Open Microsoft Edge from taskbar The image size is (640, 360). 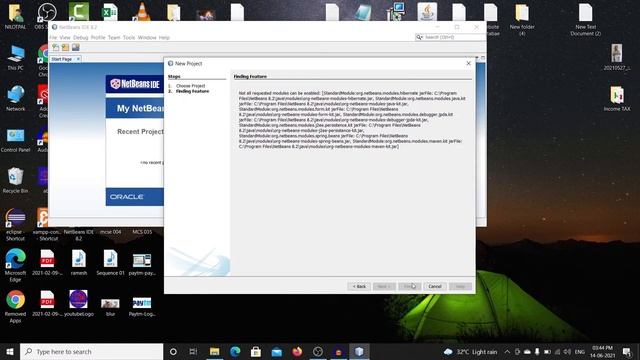235,351
